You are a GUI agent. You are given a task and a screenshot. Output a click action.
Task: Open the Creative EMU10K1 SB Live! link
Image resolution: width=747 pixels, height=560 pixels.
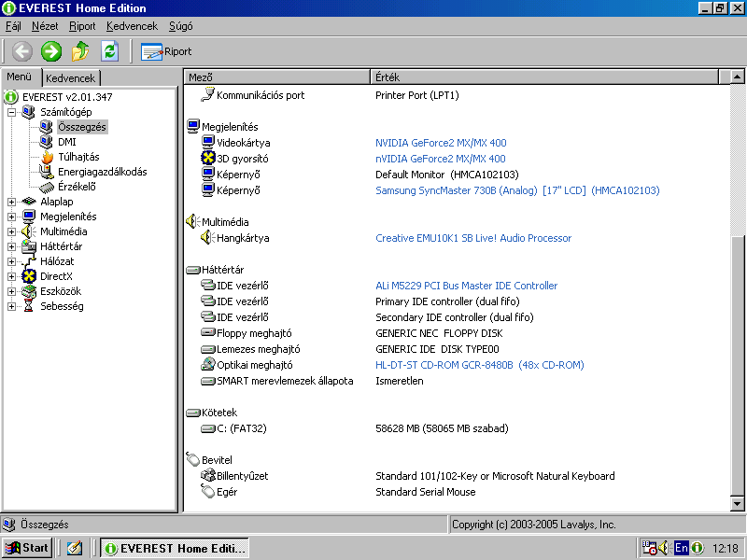pyautogui.click(x=473, y=238)
